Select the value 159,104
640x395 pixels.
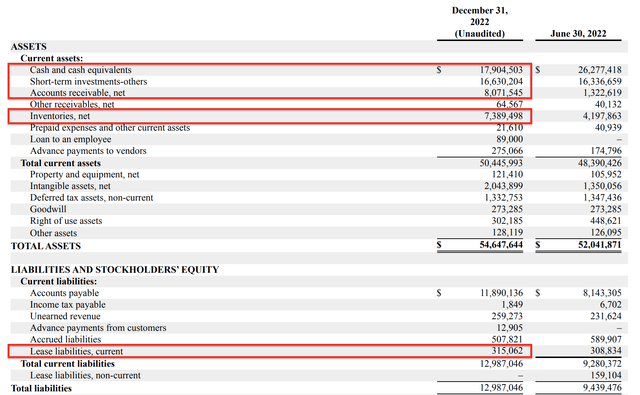coord(606,375)
